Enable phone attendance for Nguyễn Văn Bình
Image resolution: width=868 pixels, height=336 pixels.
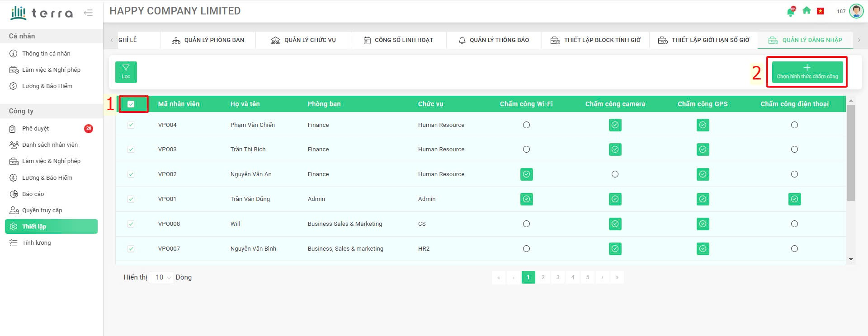795,249
